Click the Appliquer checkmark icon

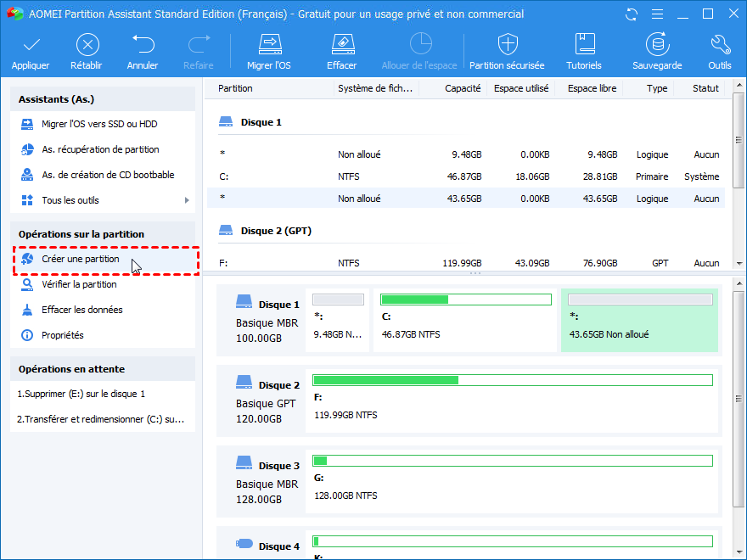click(31, 45)
